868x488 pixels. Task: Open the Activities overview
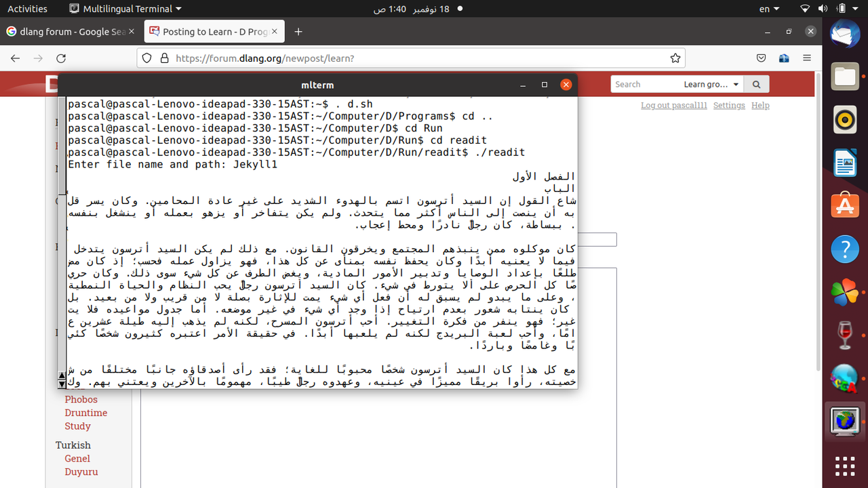[x=27, y=9]
